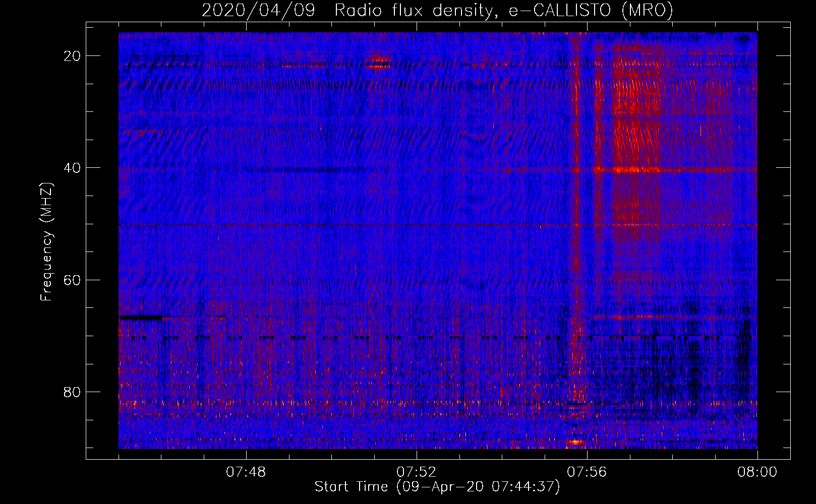Screen dimensions: 816x504
Task: Click the frequency tick label 40
Action: point(73,168)
